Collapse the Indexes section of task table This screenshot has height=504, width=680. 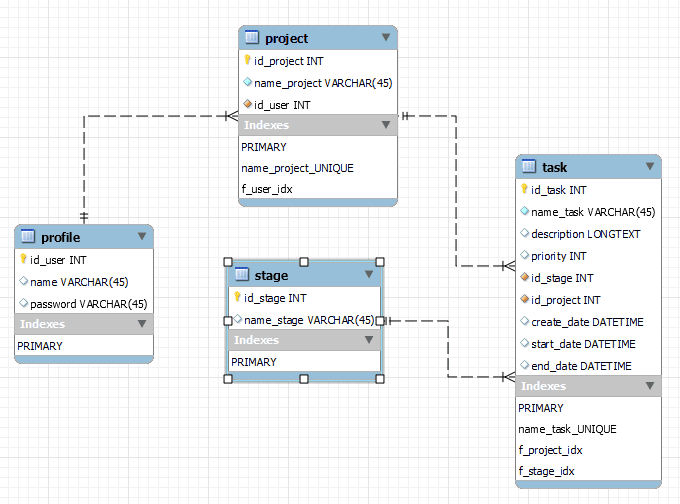pos(649,386)
